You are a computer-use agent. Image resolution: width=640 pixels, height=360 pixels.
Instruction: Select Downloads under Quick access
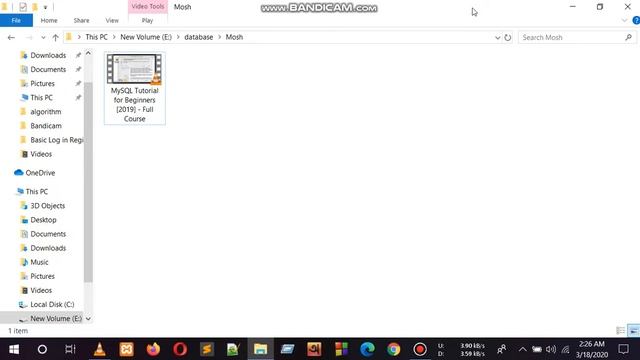tap(48, 55)
